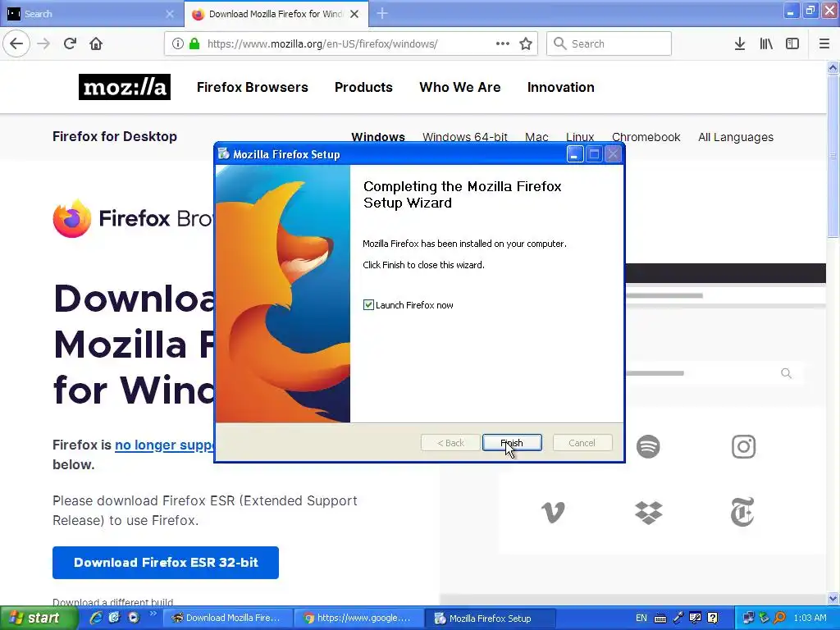
Task: Click the Instagram icon on the page
Action: click(743, 446)
